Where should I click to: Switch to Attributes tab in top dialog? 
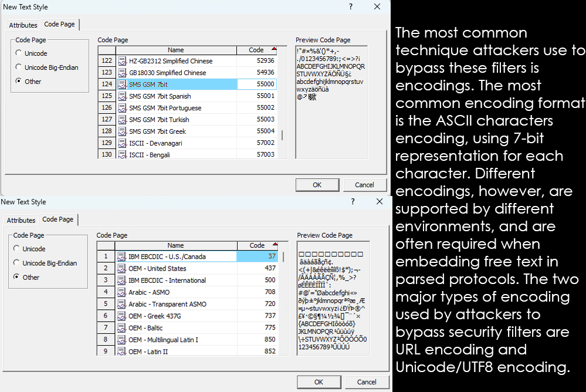(x=23, y=25)
